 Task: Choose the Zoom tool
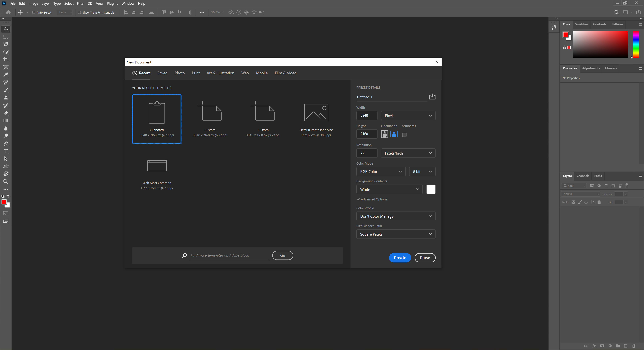click(6, 182)
